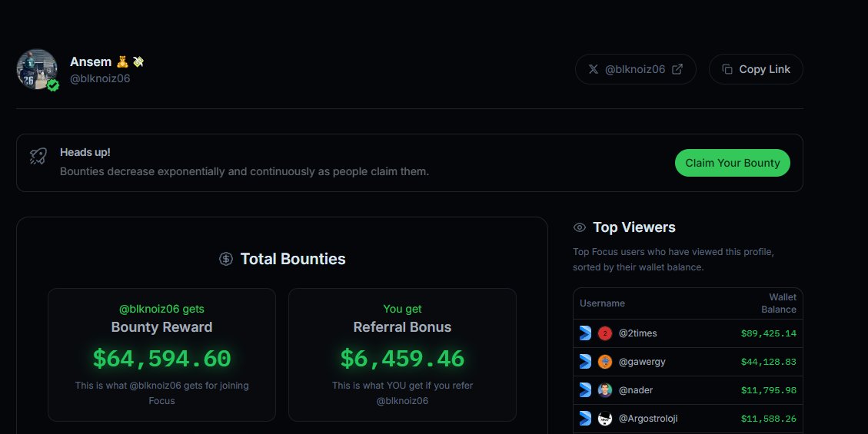868x434 pixels.
Task: Open the @gawergy username
Action: pos(642,362)
